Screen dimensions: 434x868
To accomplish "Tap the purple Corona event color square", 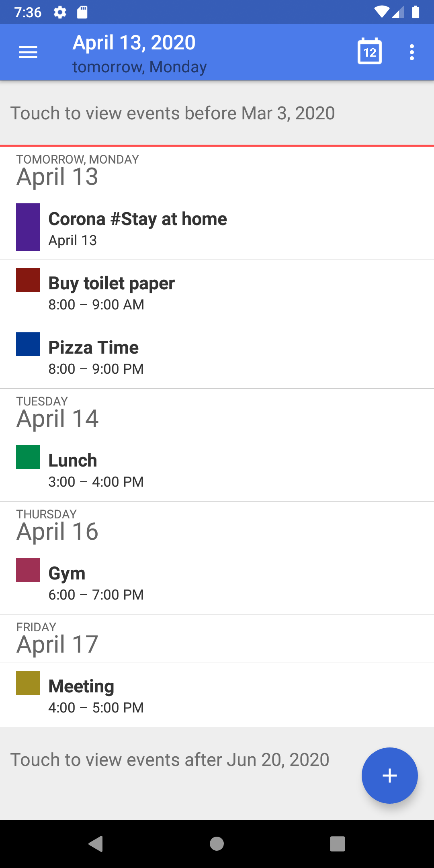I will 28,227.
